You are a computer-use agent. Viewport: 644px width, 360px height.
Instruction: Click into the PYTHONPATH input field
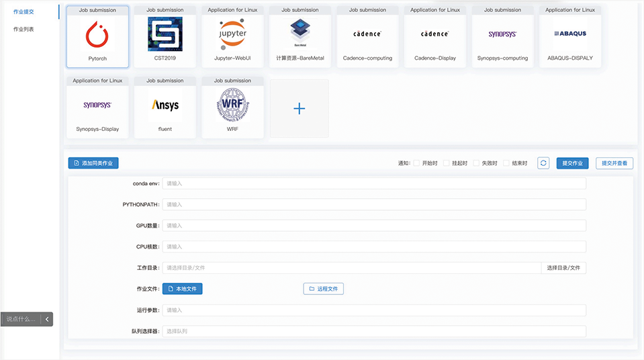pos(374,205)
